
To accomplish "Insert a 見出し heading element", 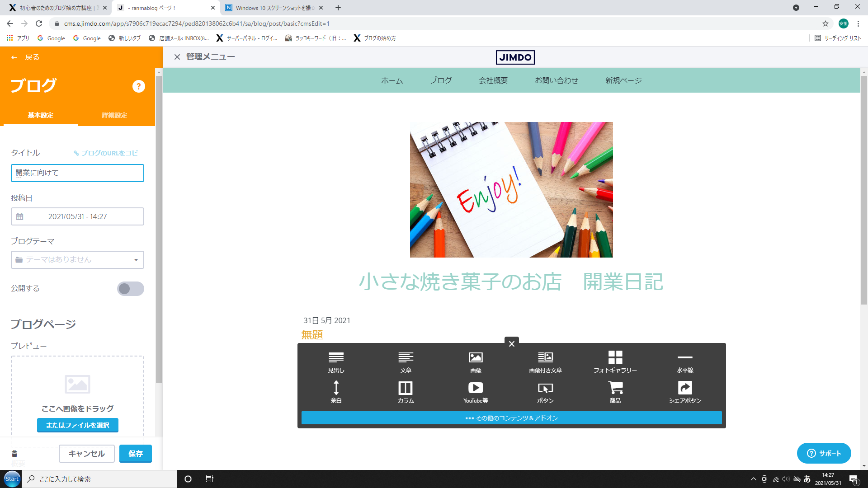I will [x=336, y=361].
